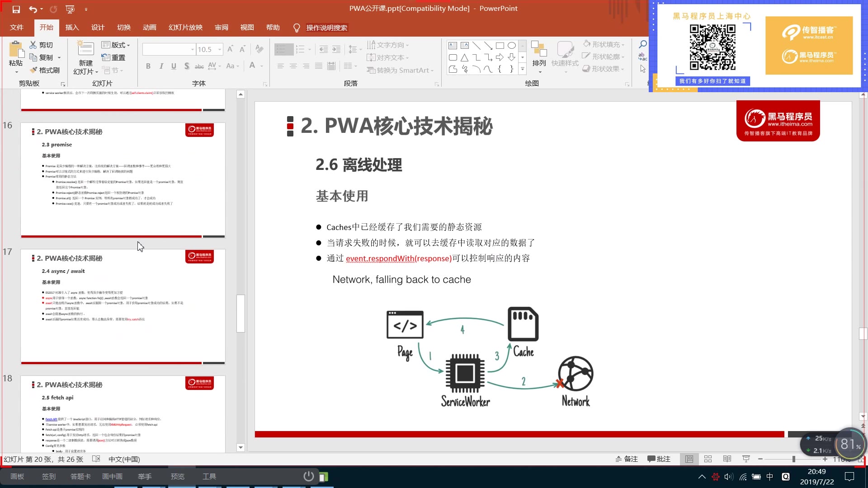Click the event.respondWith(response) link text
The image size is (868, 488).
pyautogui.click(x=399, y=258)
